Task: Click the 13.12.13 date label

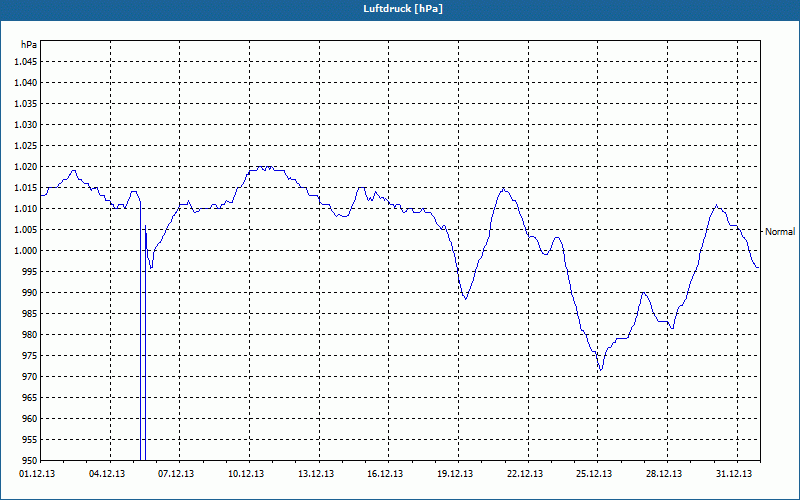Action: [x=316, y=474]
